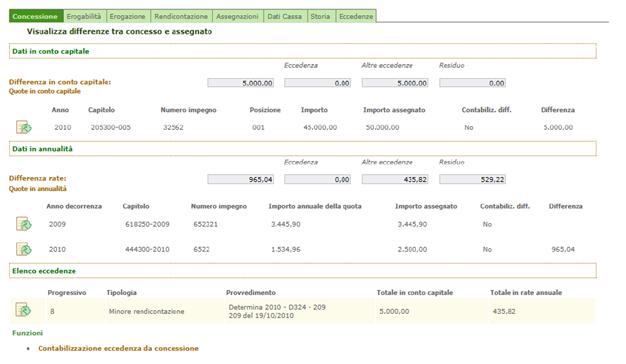Select the Assegnazioni tab
Viewport: 626px width, 364px height.
(238, 16)
